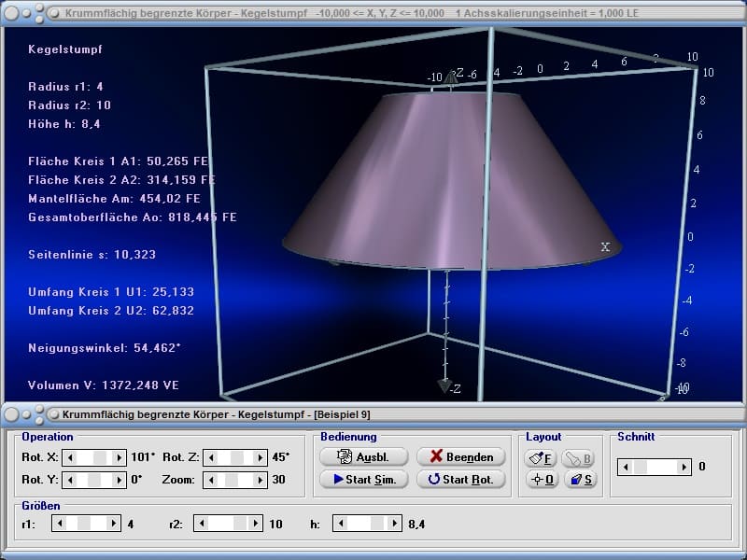Click the 'Umfang Kreis 1 U1: 25,133' text
The image size is (747, 560).
(x=111, y=291)
